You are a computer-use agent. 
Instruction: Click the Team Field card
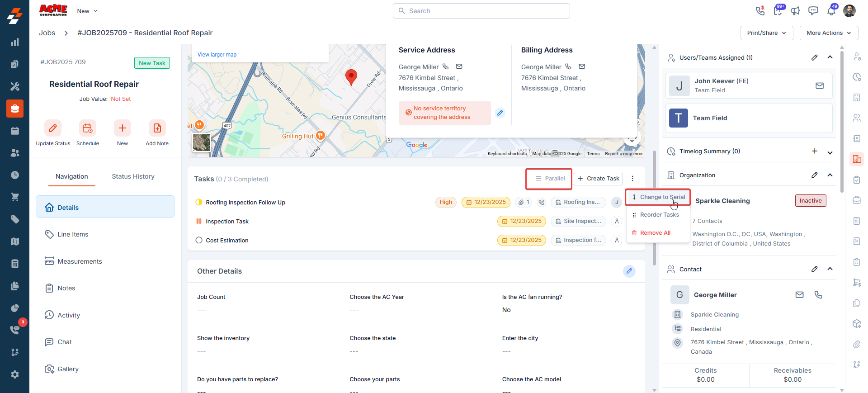pyautogui.click(x=749, y=118)
